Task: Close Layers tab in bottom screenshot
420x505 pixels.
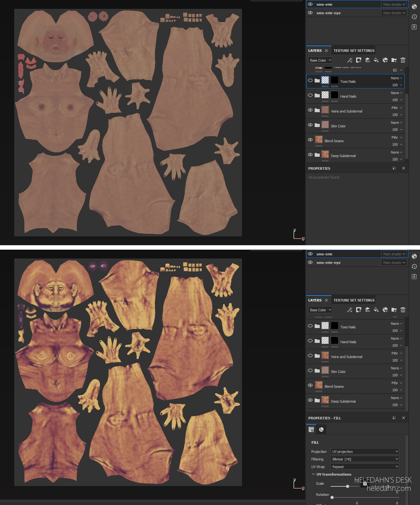Action: click(x=326, y=300)
